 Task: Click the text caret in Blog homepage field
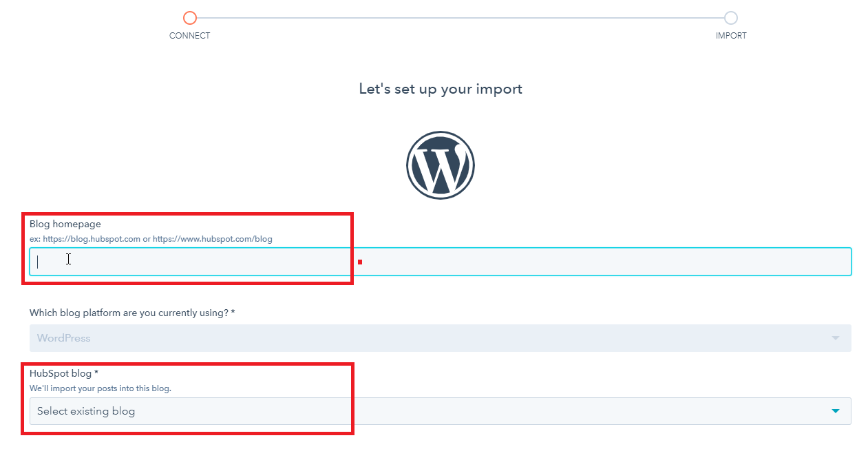pyautogui.click(x=38, y=262)
